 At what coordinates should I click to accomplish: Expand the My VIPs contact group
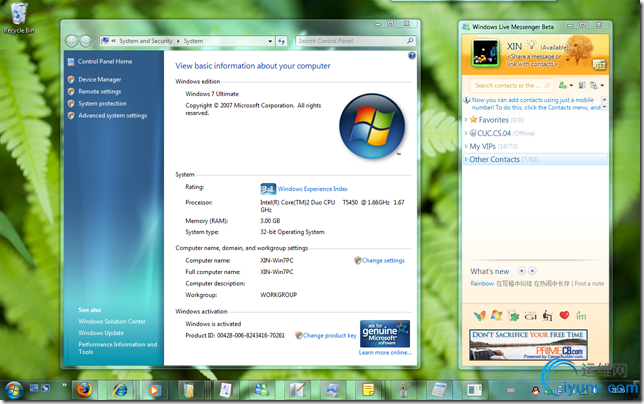[466, 146]
